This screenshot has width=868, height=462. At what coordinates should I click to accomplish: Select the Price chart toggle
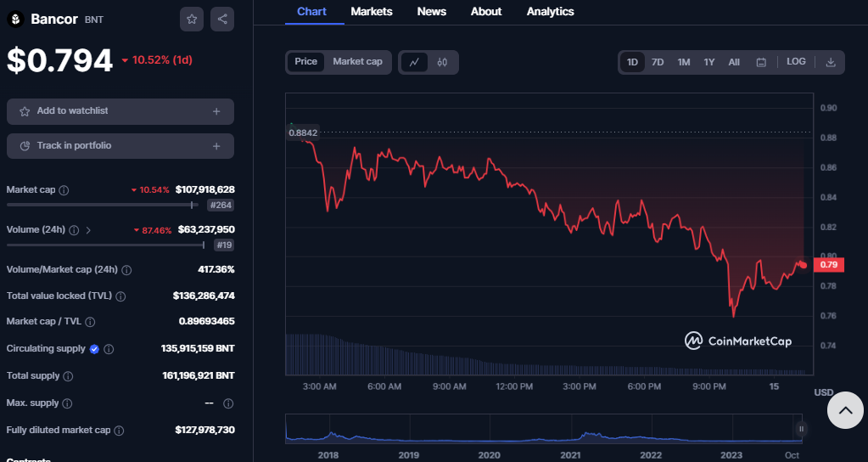[x=305, y=62]
